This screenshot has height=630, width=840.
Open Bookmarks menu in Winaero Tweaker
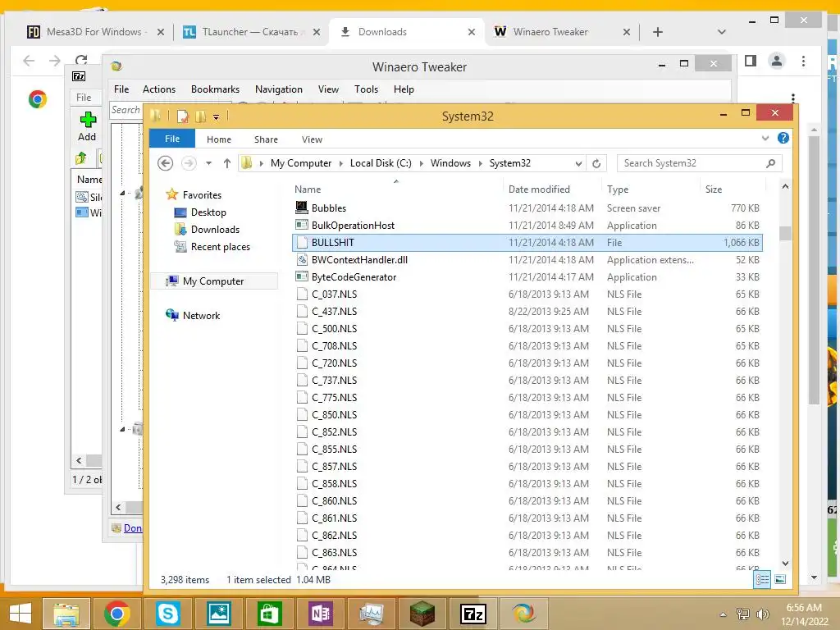tap(215, 89)
